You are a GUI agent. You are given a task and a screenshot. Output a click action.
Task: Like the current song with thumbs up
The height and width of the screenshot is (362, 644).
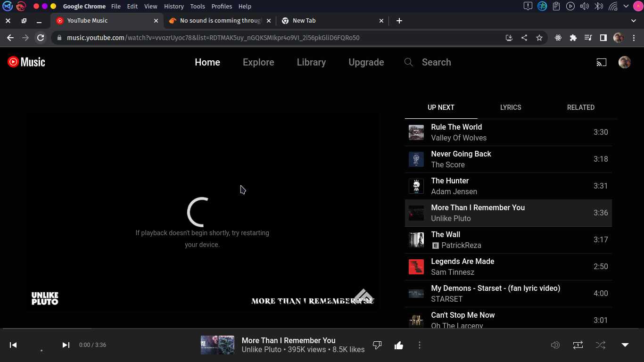pos(399,345)
